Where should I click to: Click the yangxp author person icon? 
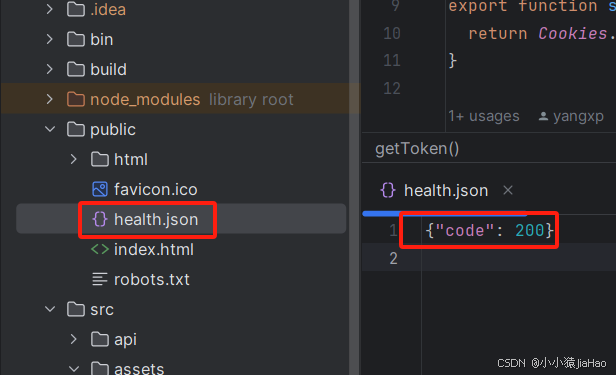543,116
